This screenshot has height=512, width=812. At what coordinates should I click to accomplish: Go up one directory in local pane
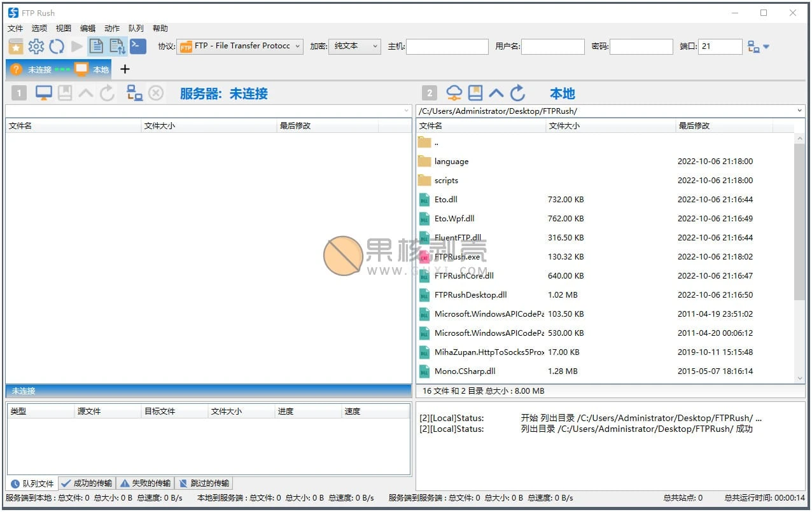pos(496,93)
